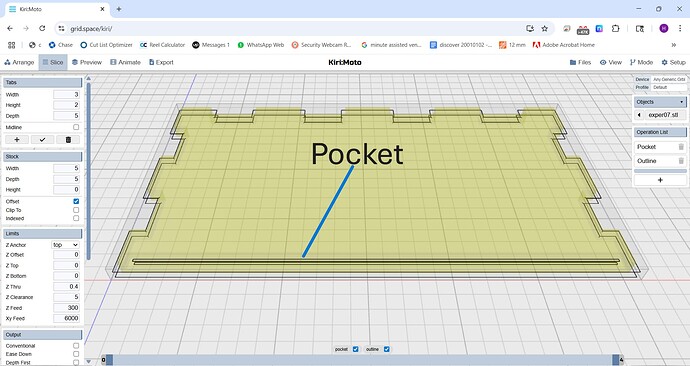Open the Export tab
The image size is (690, 366).
pyautogui.click(x=161, y=62)
